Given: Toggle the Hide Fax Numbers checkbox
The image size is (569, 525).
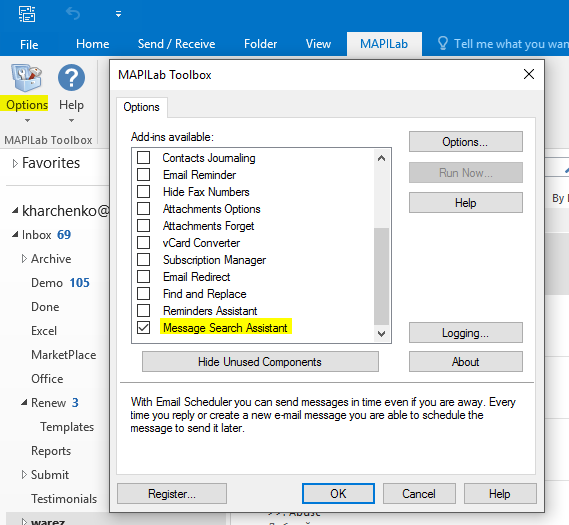Looking at the screenshot, I should click(143, 192).
